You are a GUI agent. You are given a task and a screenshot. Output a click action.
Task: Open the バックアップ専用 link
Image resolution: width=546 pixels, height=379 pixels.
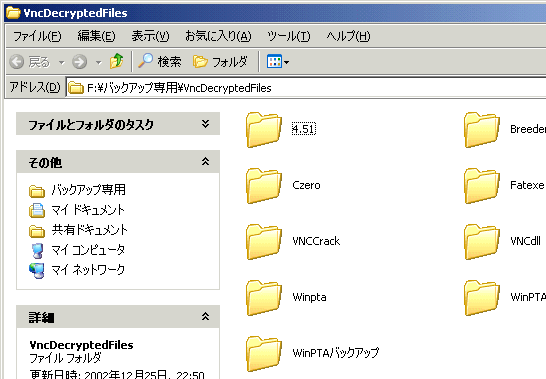[x=88, y=190]
